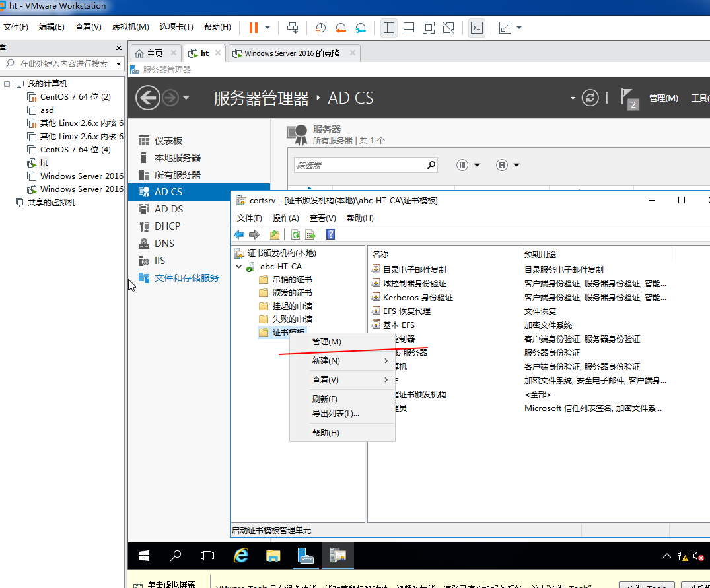The image size is (710, 588).
Task: Click Server Manager refresh icon
Action: click(590, 98)
